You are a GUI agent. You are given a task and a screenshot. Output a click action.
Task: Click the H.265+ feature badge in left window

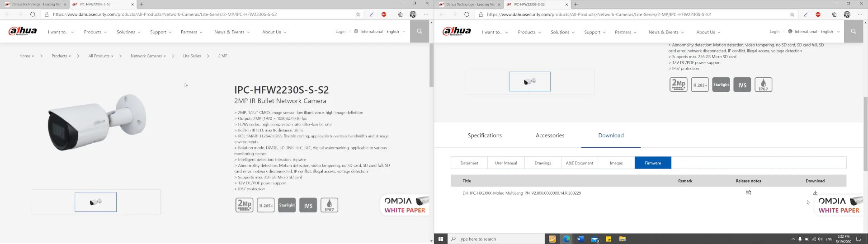pos(266,205)
